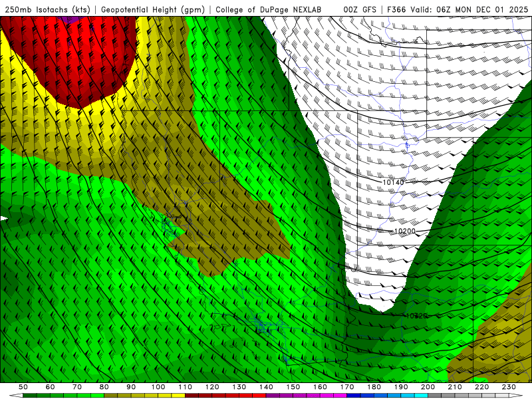The image size is (532, 399).
Task: Click the 60 value on the color scale
Action: (50, 387)
